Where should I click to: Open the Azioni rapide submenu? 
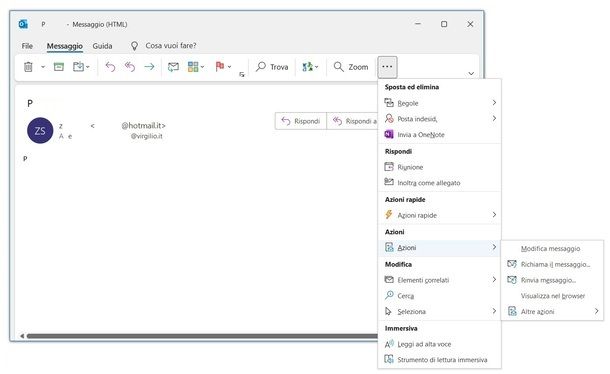(x=439, y=215)
